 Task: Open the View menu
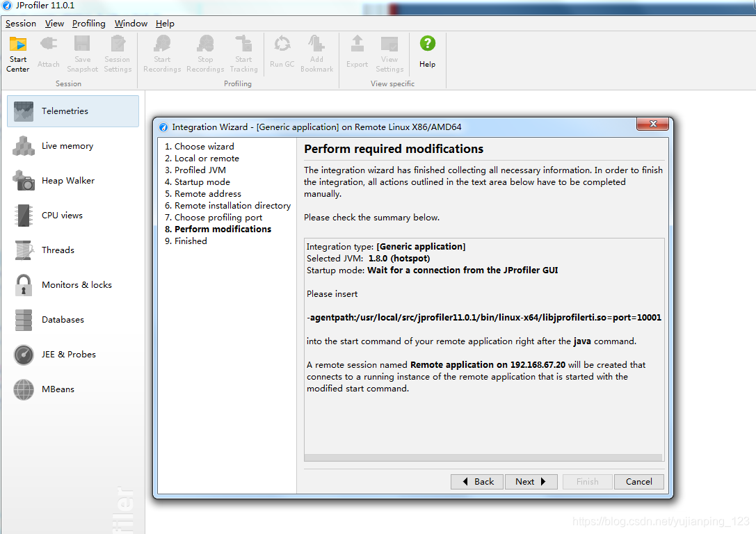[54, 23]
